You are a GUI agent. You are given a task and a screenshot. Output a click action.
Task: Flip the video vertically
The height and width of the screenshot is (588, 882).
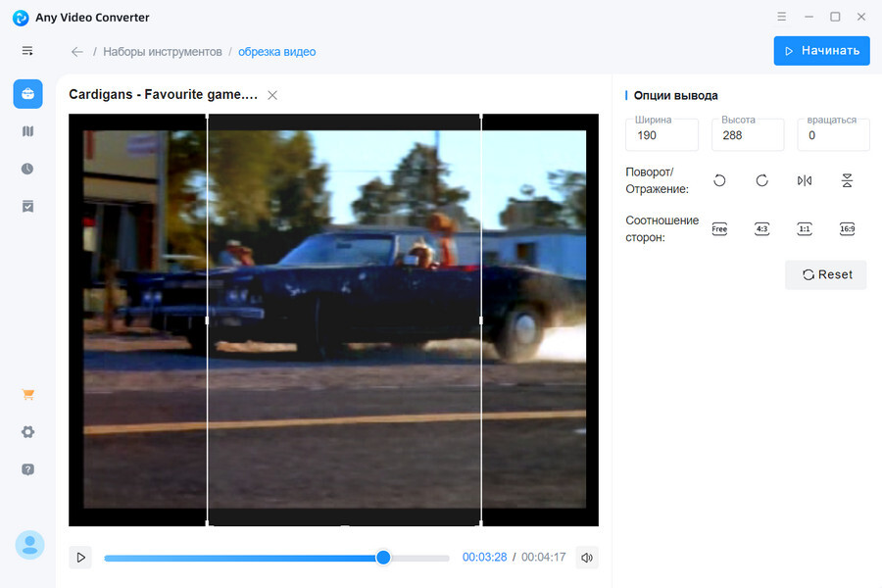[x=847, y=180]
